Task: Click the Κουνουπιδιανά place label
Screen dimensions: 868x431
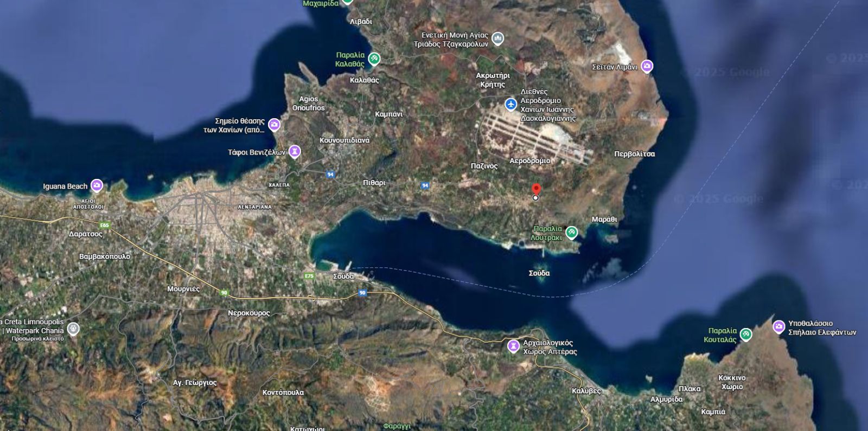Action: tap(344, 140)
